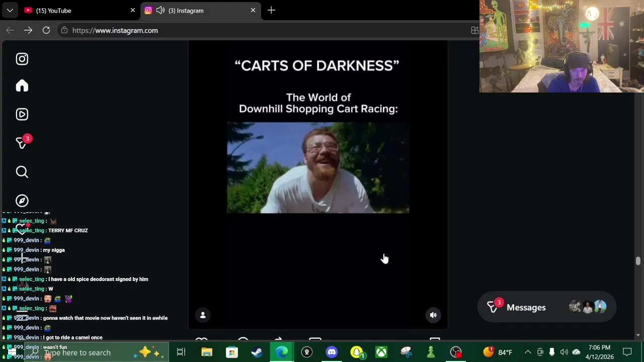The height and width of the screenshot is (362, 644).
Task: Open the Windows notification center
Action: pos(627,352)
